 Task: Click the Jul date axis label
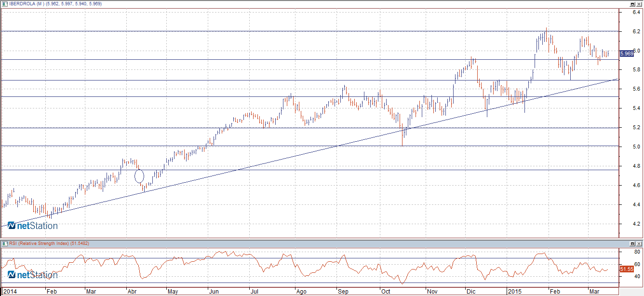point(254,292)
